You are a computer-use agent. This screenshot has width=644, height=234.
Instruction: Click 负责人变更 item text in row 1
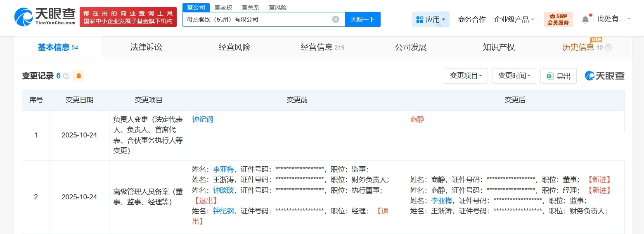pyautogui.click(x=148, y=135)
